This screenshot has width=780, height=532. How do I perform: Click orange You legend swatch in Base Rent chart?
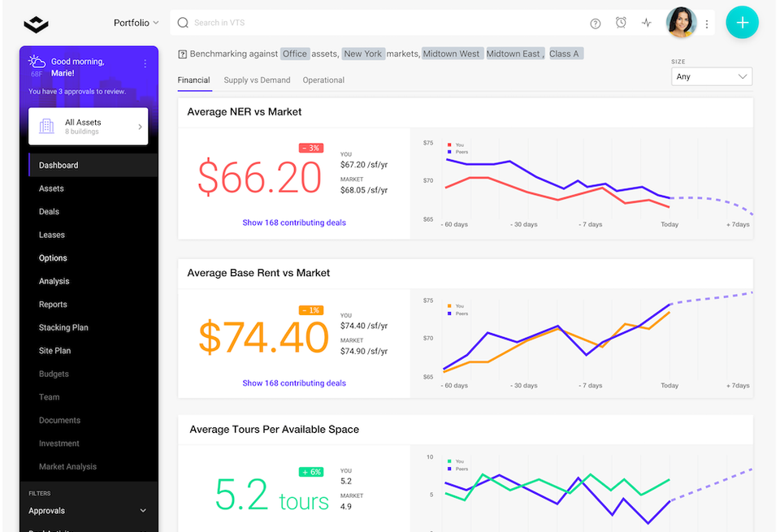(x=449, y=306)
